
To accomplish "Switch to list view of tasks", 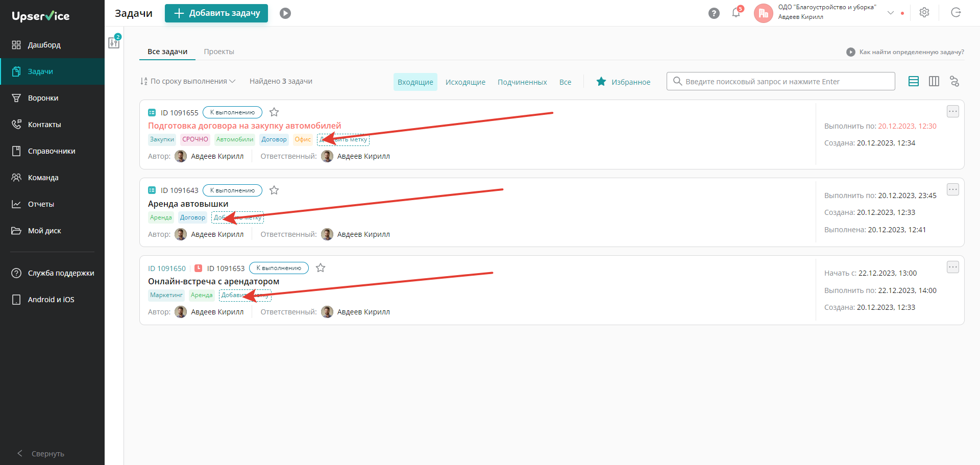I will click(914, 81).
